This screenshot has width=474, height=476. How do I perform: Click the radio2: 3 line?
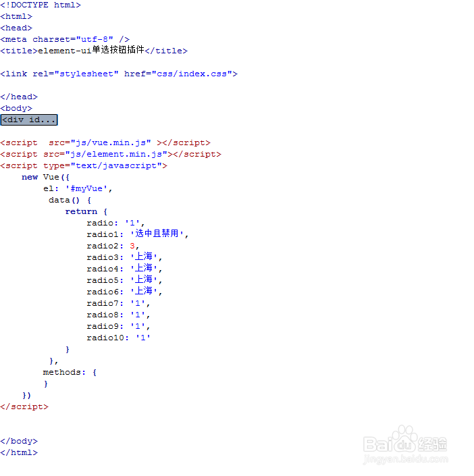click(x=113, y=246)
